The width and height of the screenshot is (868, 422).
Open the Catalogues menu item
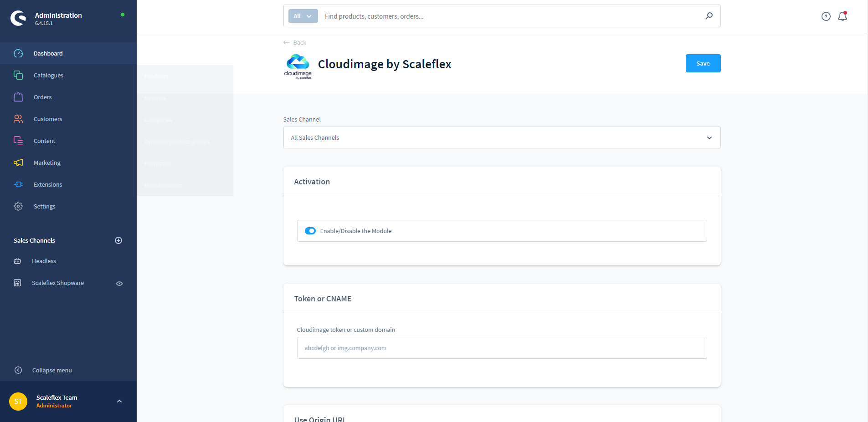[x=68, y=75]
